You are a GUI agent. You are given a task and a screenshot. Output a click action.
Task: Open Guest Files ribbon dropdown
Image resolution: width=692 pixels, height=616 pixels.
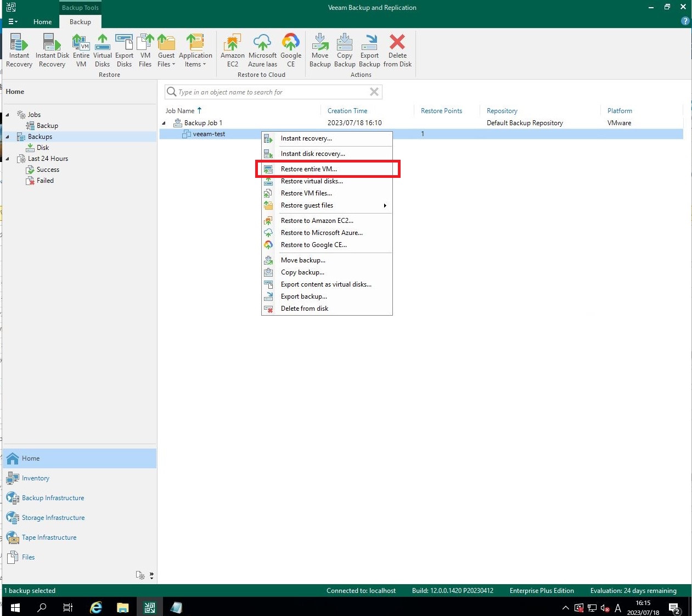166,50
